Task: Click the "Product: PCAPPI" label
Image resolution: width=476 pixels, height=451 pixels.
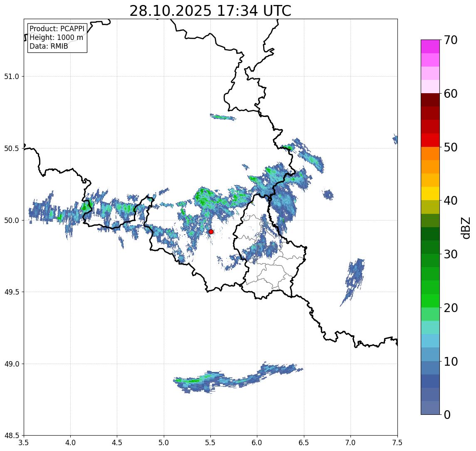Action: pos(57,29)
